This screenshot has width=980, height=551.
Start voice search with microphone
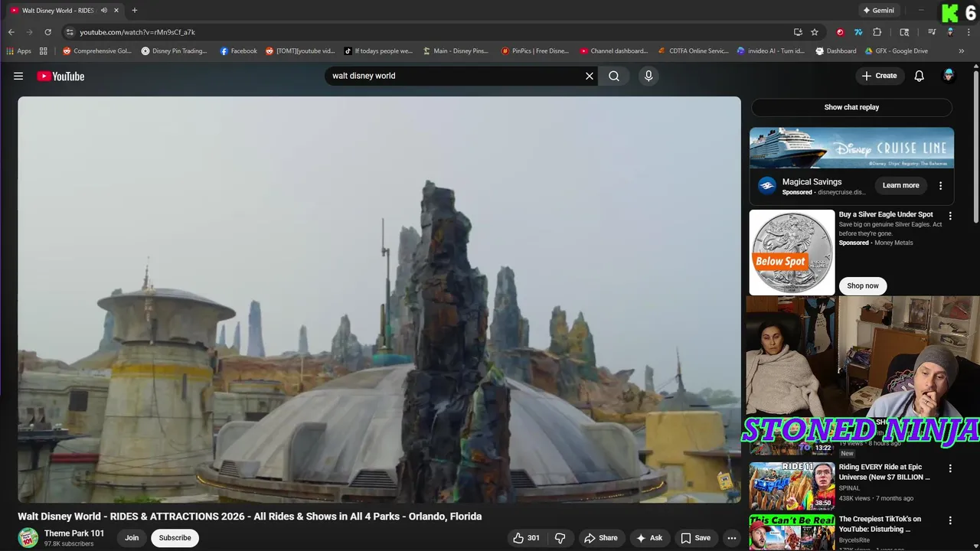pos(648,76)
